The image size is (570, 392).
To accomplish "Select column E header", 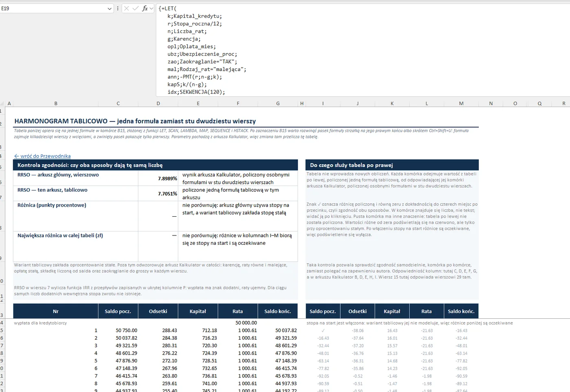I will 198,103.
